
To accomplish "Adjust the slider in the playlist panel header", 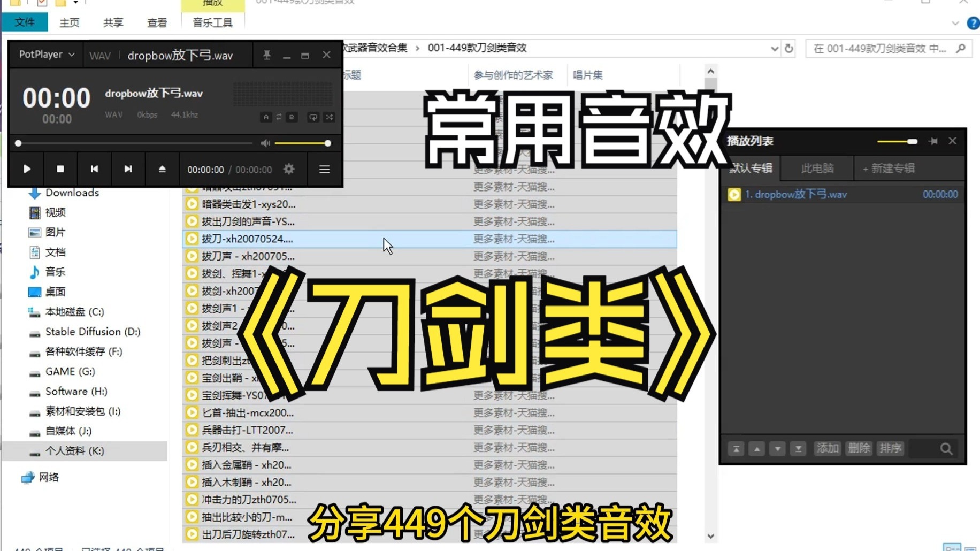I will click(898, 141).
